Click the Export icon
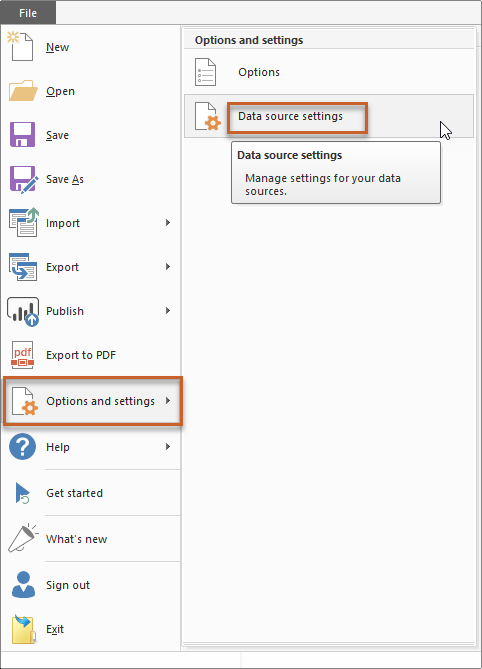The image size is (482, 669). point(23,267)
